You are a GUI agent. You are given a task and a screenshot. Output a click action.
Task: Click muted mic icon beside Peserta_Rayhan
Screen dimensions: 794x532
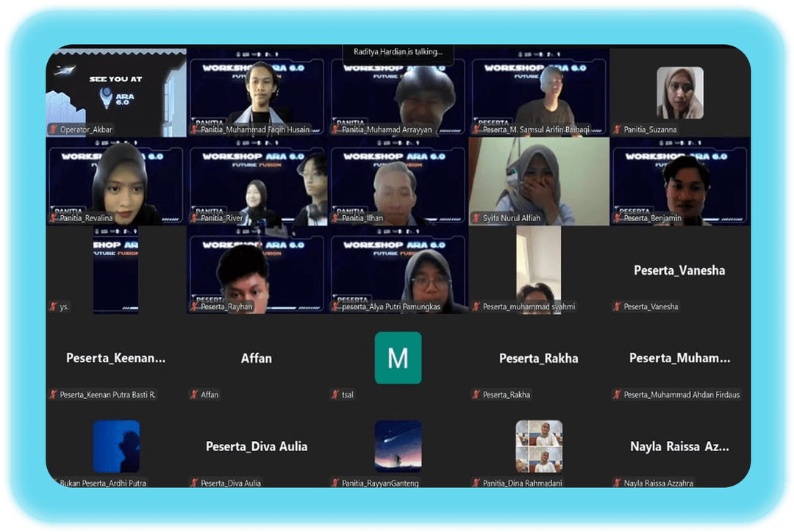194,306
